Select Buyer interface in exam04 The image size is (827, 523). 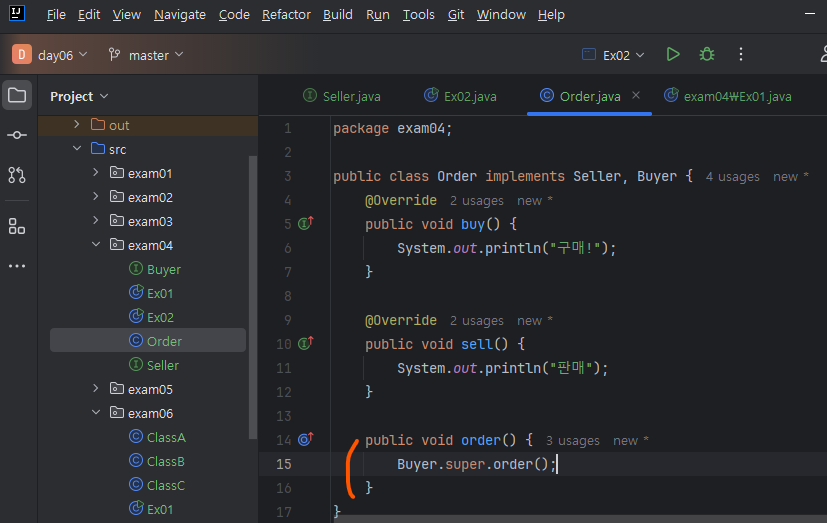155,269
